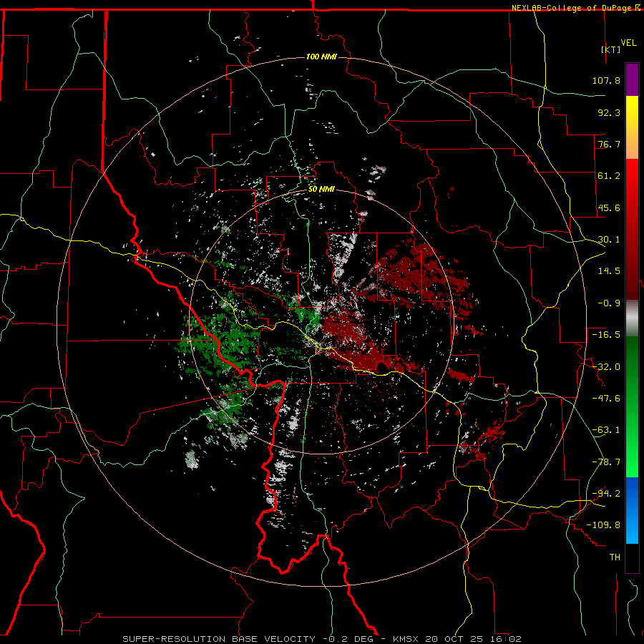The width and height of the screenshot is (644, 644).
Task: Click the -0.9 velocity scale value
Action: 609,303
